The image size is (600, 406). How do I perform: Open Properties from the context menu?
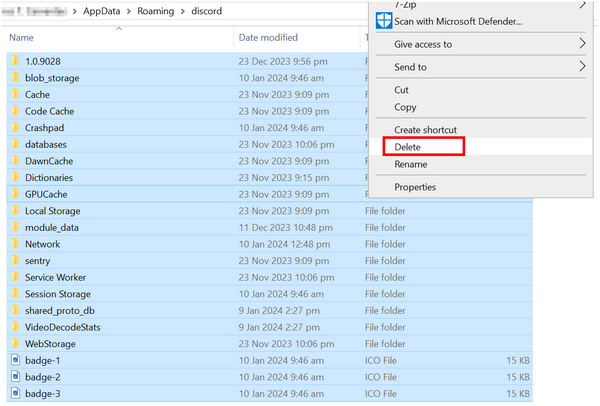tap(415, 187)
